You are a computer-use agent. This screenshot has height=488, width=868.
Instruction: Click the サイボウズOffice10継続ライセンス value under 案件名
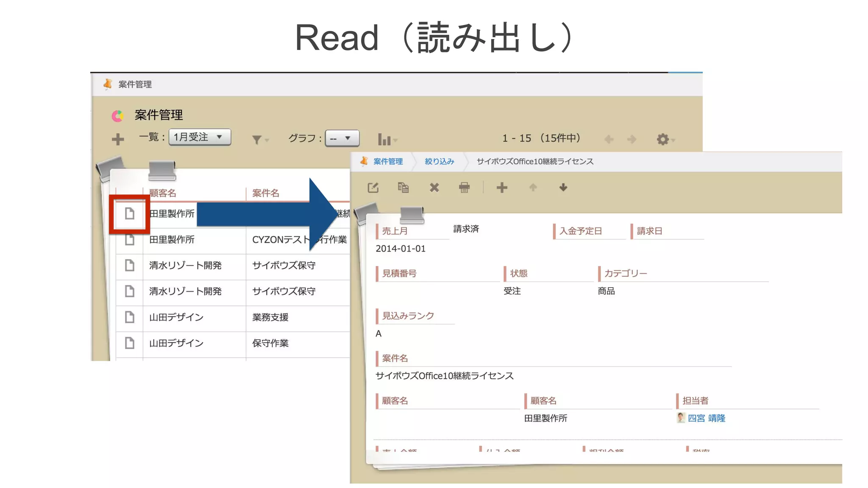[x=445, y=376]
